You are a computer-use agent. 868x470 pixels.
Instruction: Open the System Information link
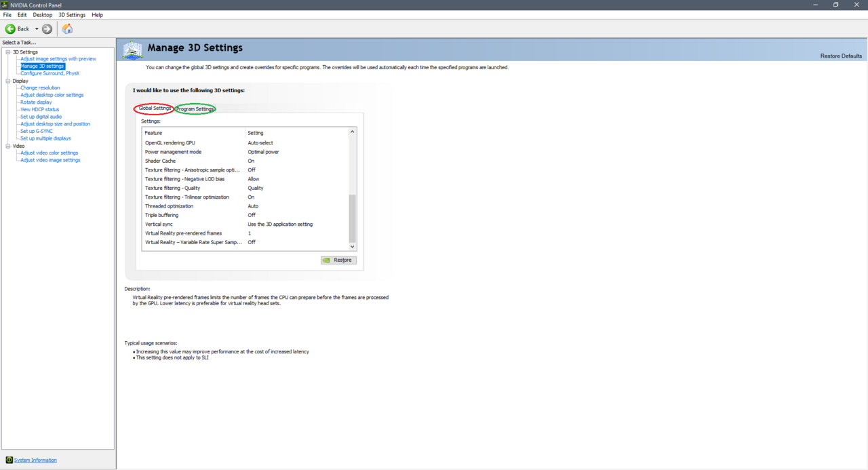[x=35, y=460]
